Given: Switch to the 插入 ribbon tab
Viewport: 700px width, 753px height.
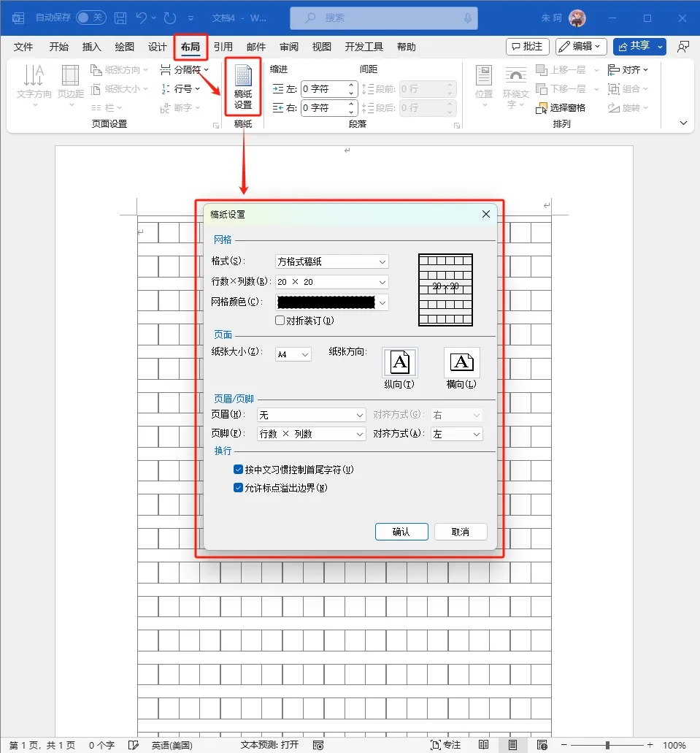Looking at the screenshot, I should pos(92,47).
